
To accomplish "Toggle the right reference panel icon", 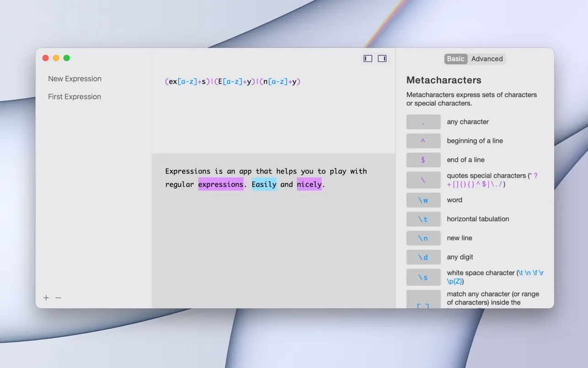I will pyautogui.click(x=382, y=59).
